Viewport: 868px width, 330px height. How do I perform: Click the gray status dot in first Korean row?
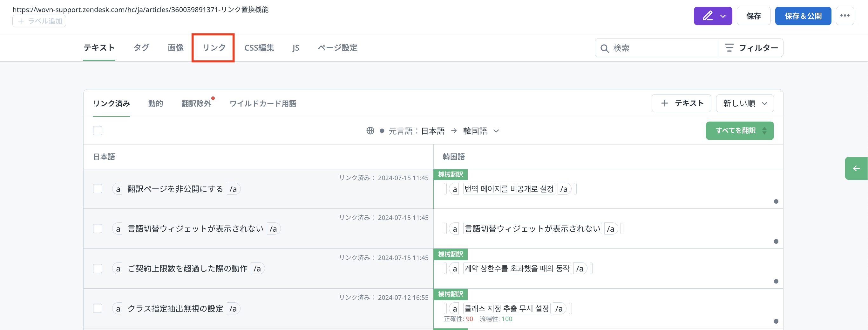click(776, 201)
